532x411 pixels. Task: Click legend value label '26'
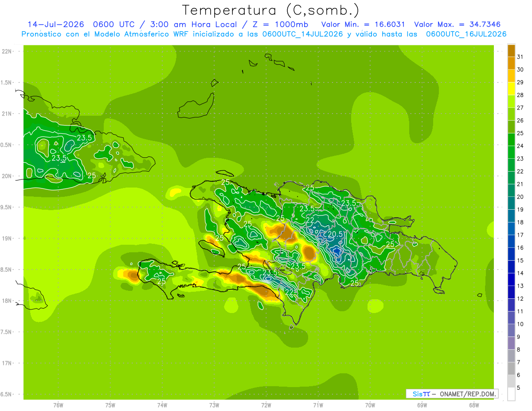pos(520,121)
